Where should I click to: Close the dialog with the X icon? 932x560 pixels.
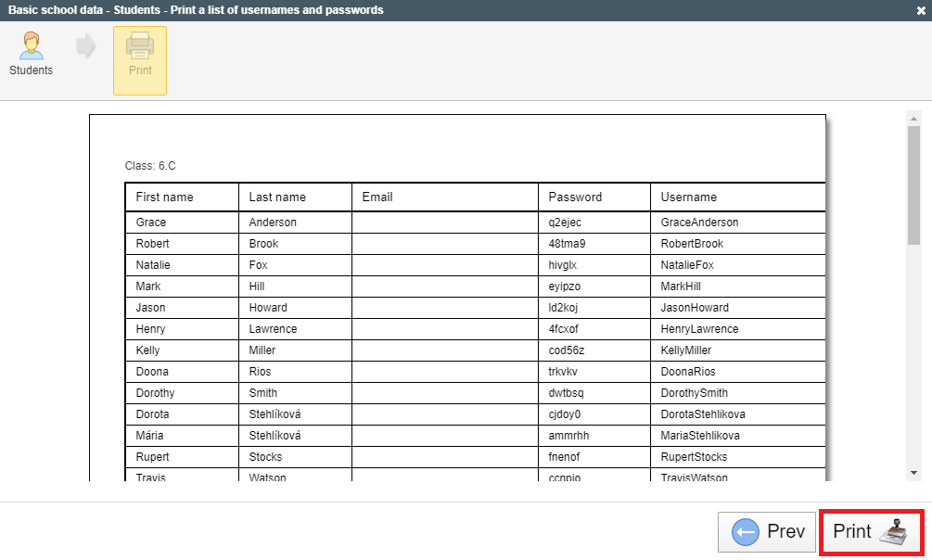pos(921,11)
